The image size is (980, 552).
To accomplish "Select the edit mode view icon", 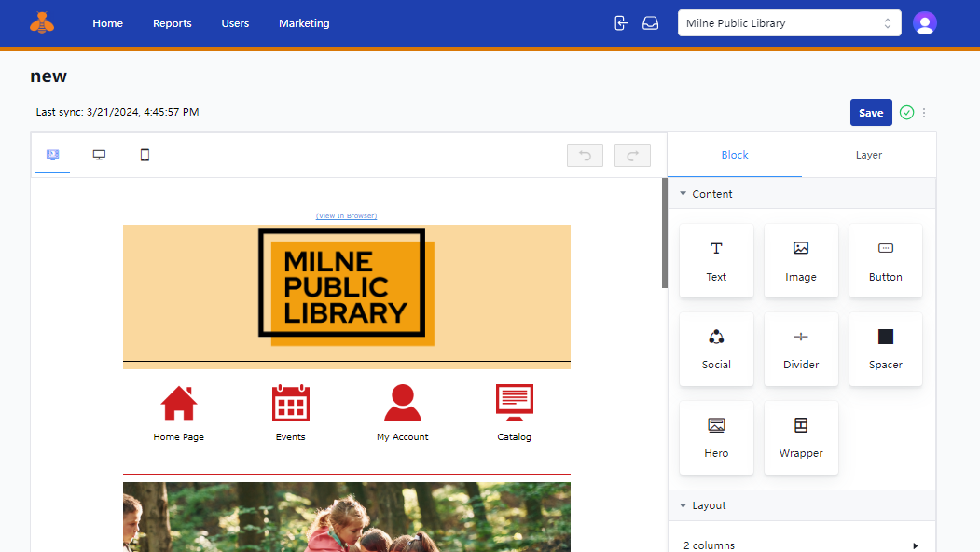I will coord(52,155).
